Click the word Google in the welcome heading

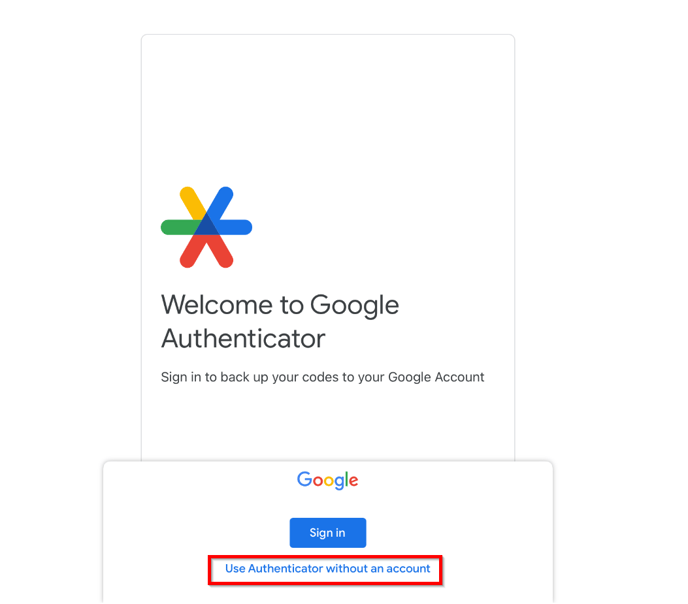click(x=355, y=306)
